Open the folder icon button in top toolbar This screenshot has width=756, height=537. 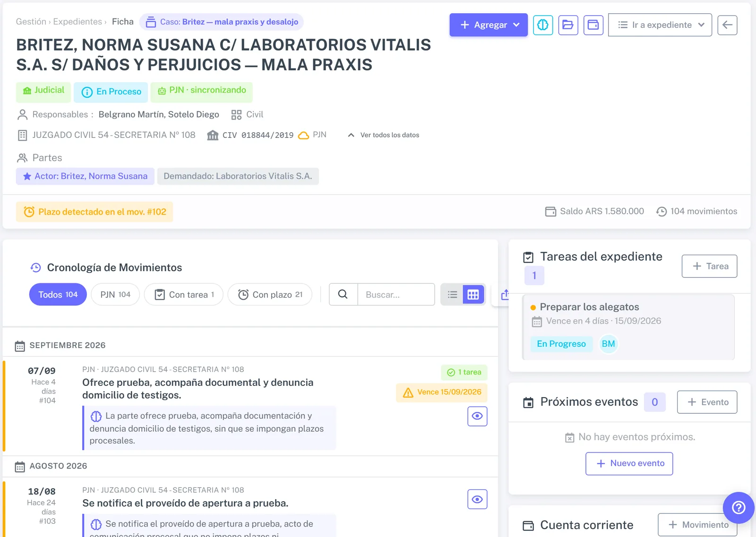(x=568, y=25)
